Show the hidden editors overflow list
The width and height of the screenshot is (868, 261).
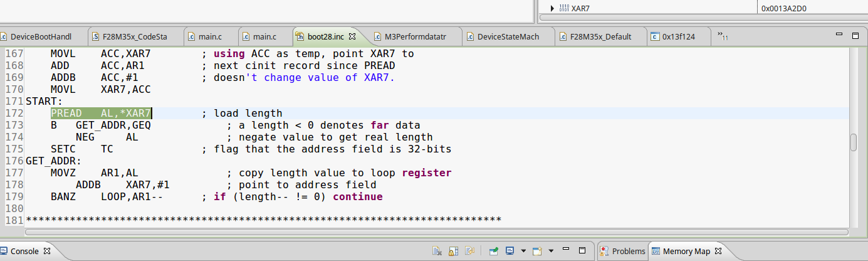pyautogui.click(x=723, y=36)
